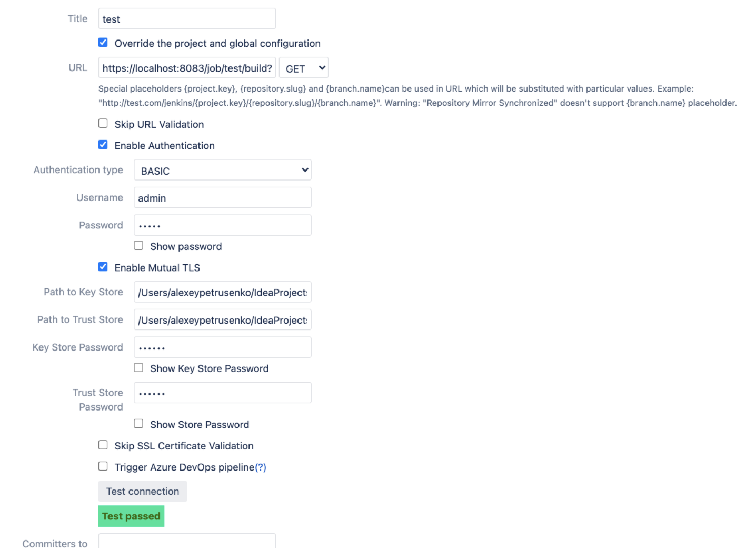
Task: Check the Show password box
Action: pos(138,246)
